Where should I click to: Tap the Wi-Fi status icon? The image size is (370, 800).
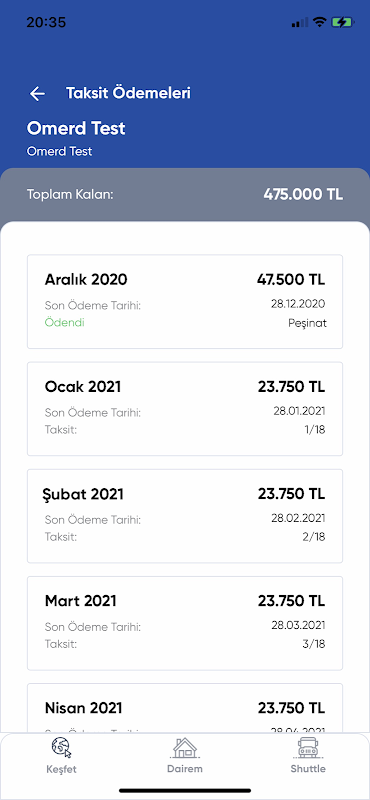(319, 22)
